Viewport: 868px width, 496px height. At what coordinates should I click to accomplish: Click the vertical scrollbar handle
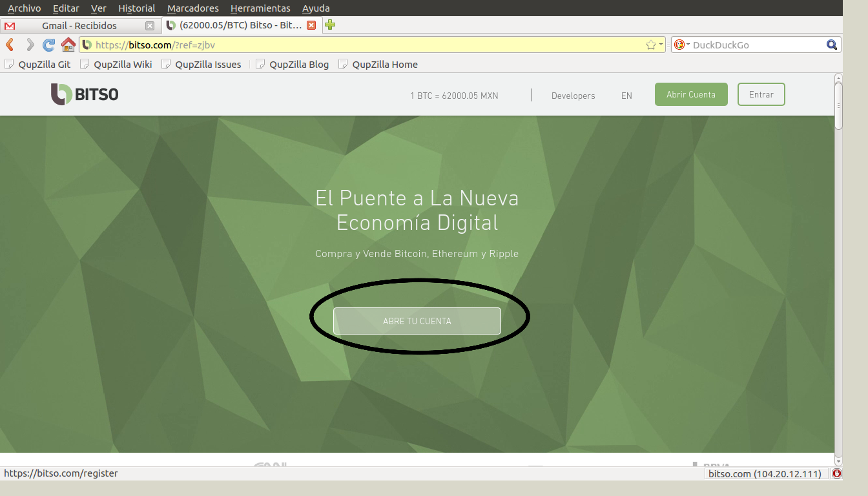[838, 106]
